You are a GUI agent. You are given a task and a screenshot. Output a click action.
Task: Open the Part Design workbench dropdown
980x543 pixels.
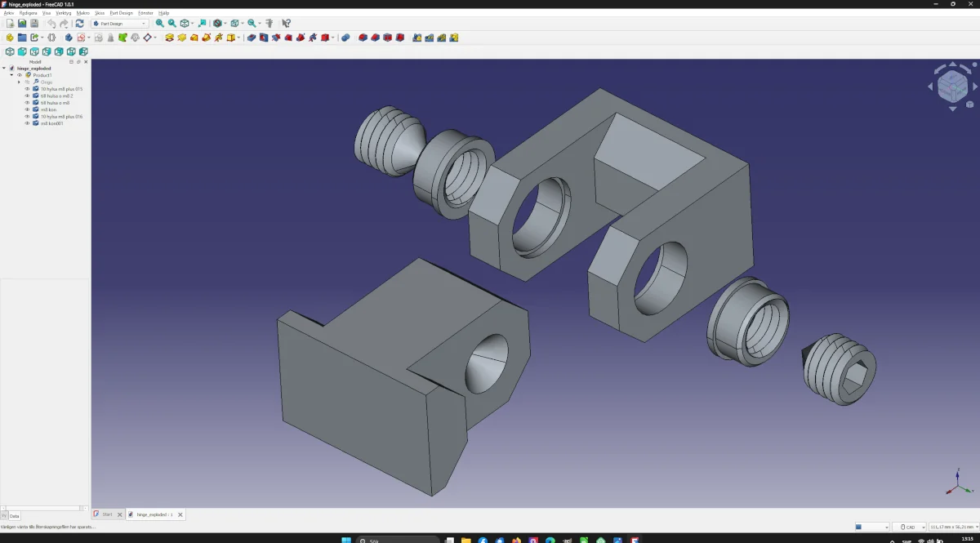tap(119, 24)
